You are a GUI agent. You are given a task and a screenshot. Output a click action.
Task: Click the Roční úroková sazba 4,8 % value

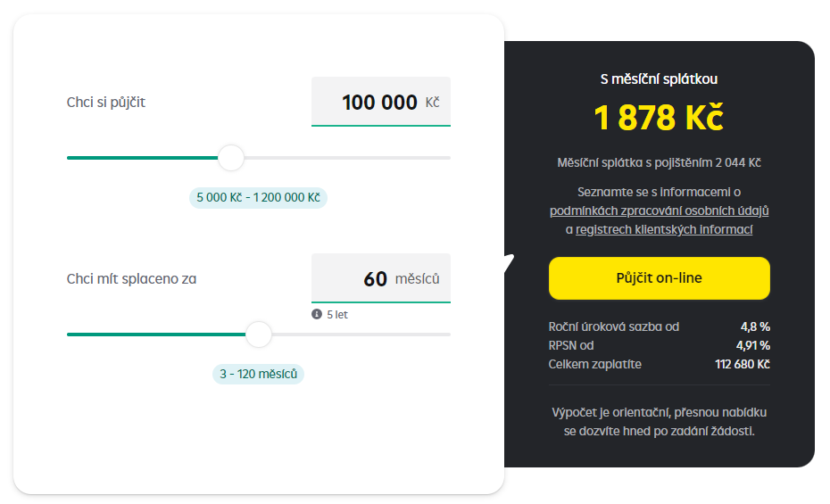click(x=755, y=326)
